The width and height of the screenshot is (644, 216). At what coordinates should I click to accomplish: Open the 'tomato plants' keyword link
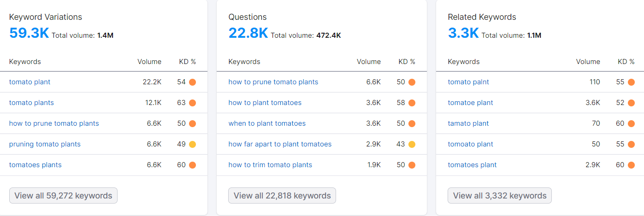pos(31,103)
